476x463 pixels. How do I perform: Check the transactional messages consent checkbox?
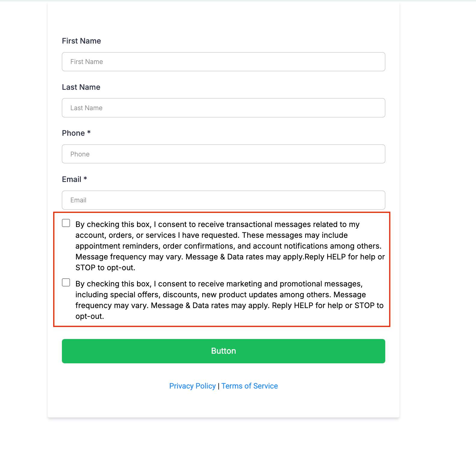(66, 223)
